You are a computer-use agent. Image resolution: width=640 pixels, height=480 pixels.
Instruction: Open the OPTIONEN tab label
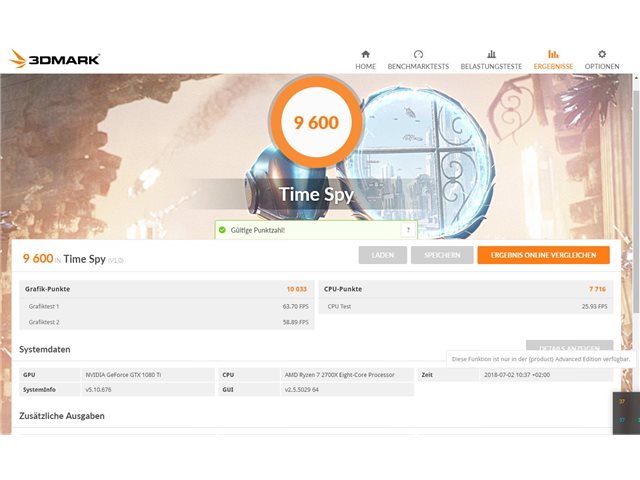click(x=602, y=66)
